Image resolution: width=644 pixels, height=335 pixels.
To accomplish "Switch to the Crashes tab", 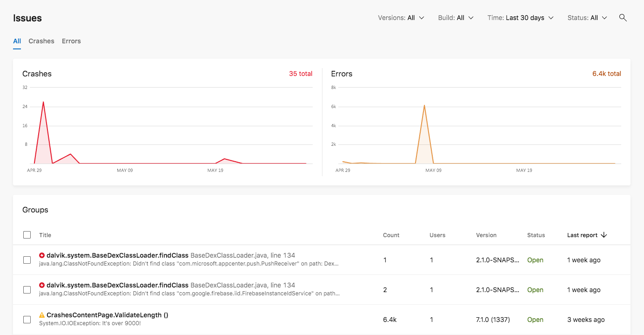I will pyautogui.click(x=41, y=41).
